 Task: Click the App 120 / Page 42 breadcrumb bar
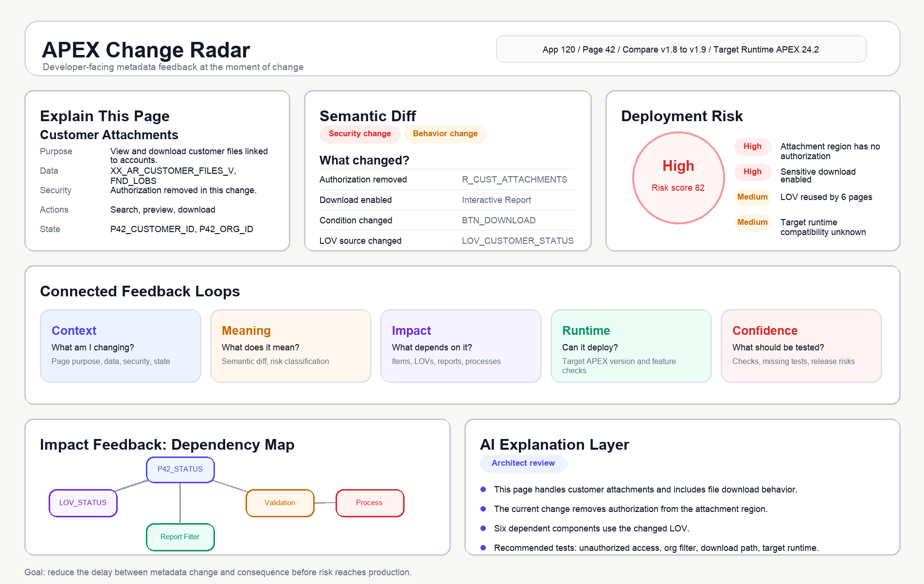[681, 49]
